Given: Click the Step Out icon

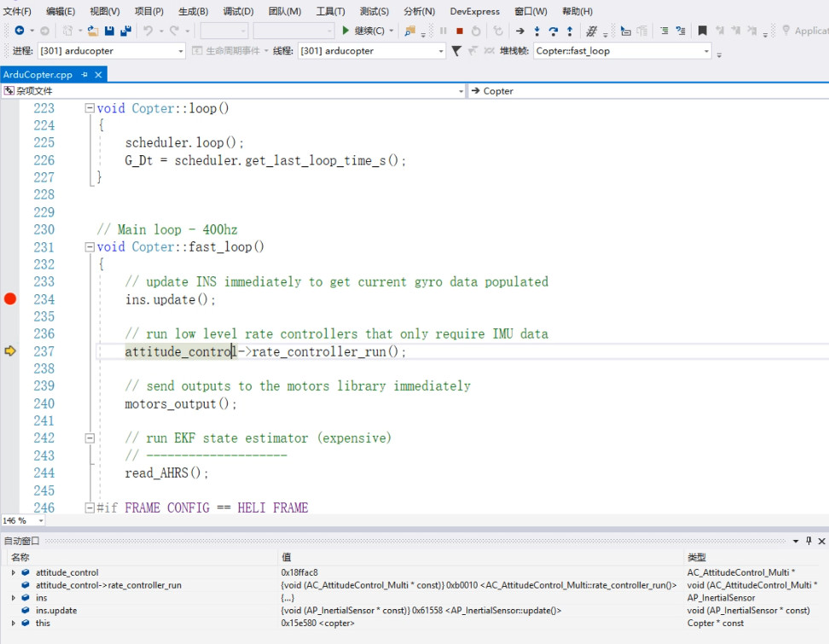Looking at the screenshot, I should click(x=570, y=31).
